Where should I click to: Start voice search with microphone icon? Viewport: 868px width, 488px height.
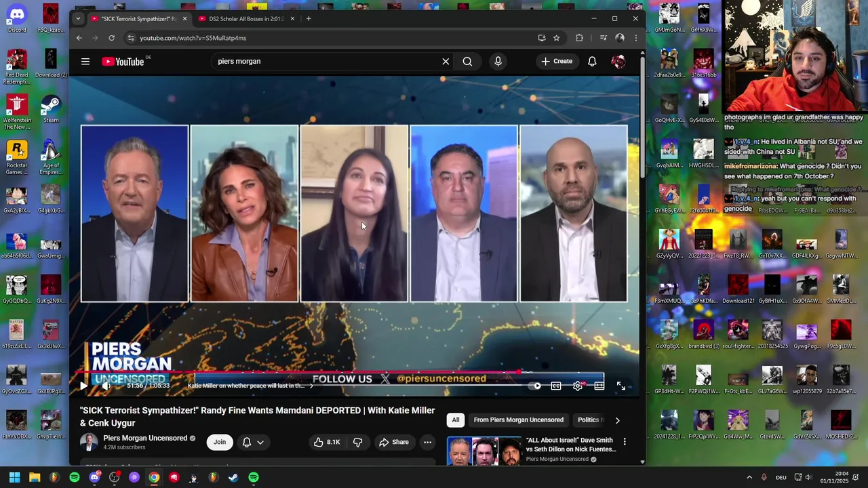(498, 61)
